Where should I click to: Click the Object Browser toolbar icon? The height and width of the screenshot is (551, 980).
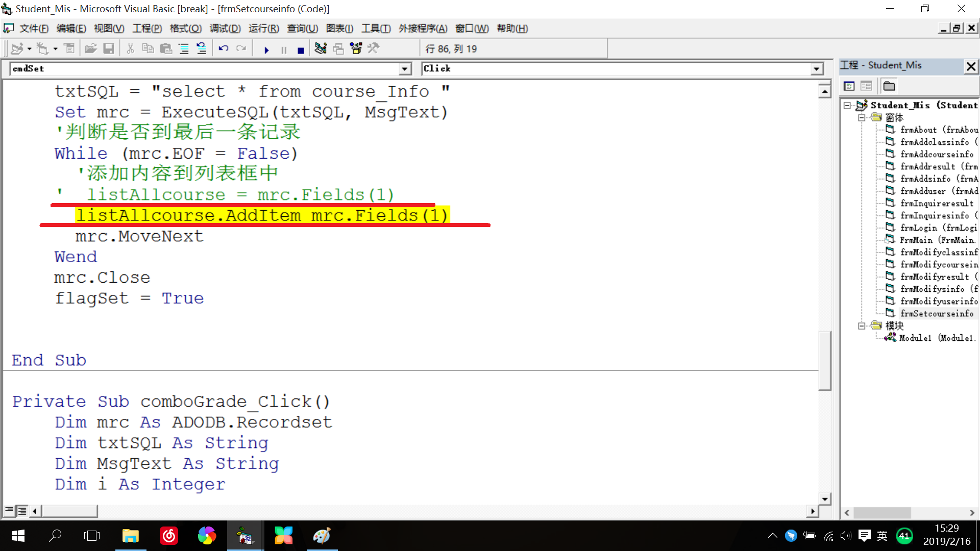coord(356,48)
